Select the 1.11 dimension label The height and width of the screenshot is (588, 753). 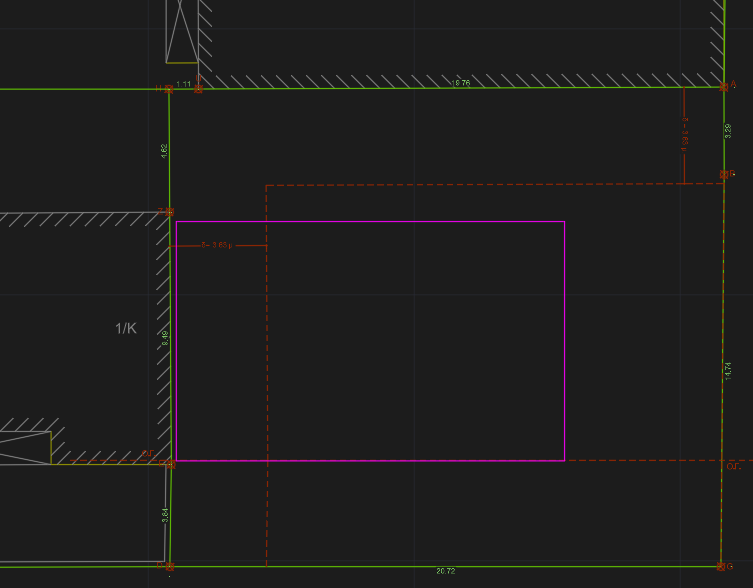(x=183, y=83)
